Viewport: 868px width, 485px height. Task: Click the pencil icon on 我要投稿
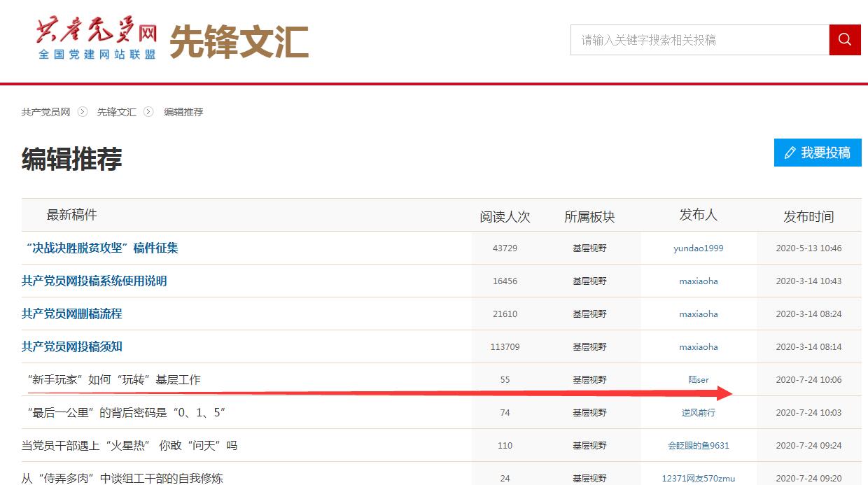[x=790, y=153]
